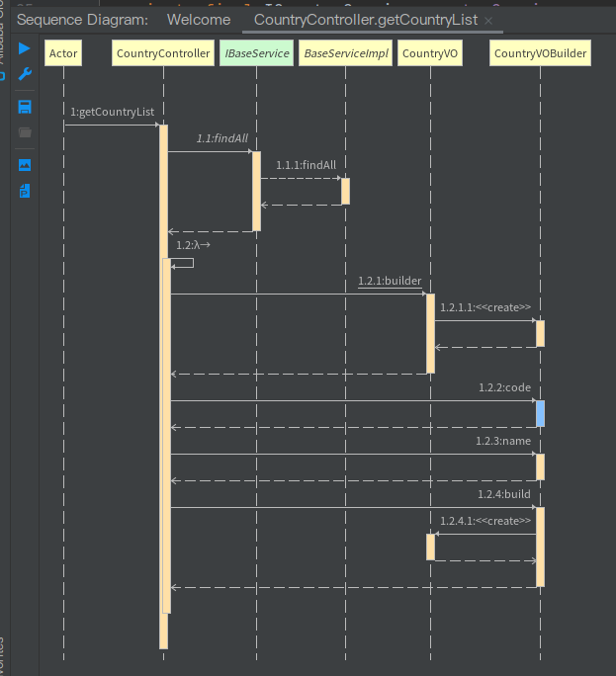
Task: Click the 1.2.1.1:<<create>> message label
Action: 485,307
